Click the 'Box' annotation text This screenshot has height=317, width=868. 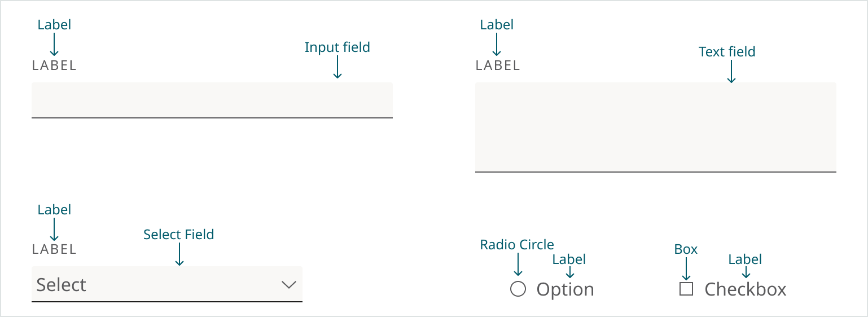tap(686, 249)
